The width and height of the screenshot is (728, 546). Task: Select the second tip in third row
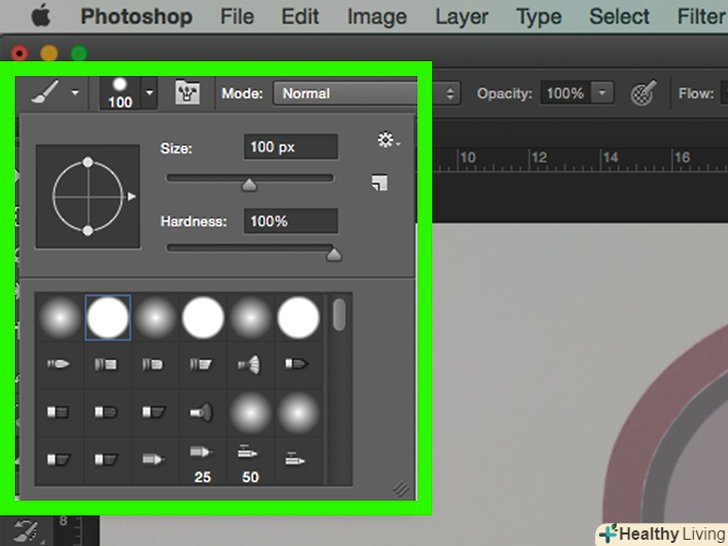click(x=108, y=412)
